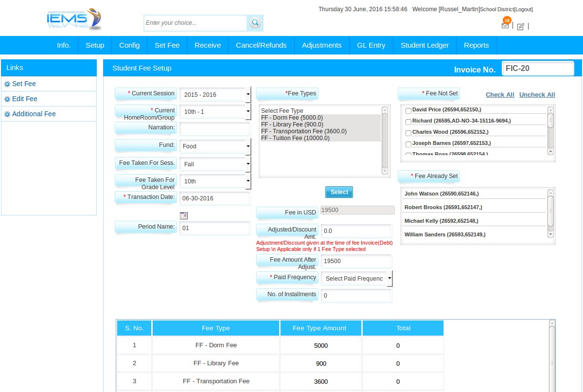Click the Transaction Date field
583x392 pixels.
[214, 198]
